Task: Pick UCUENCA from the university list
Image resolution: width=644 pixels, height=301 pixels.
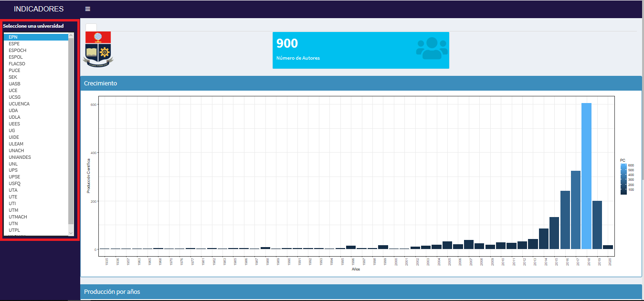Action: [19, 104]
